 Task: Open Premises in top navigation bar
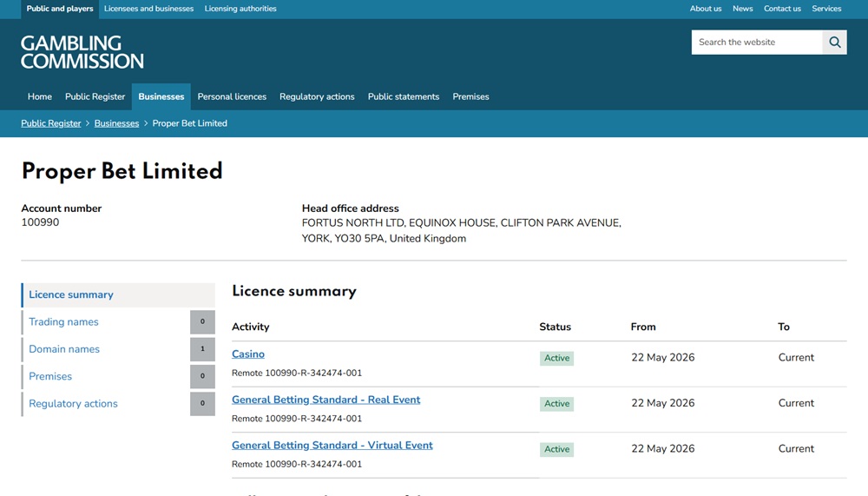point(470,96)
